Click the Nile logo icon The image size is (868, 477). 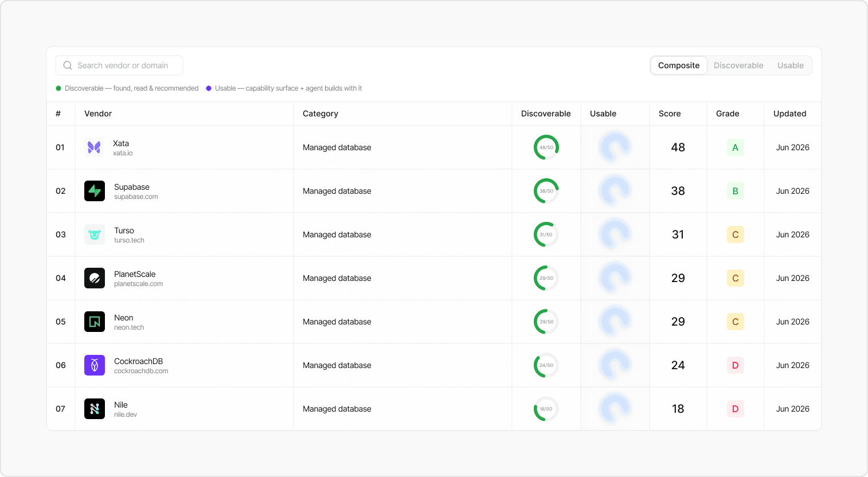95,409
